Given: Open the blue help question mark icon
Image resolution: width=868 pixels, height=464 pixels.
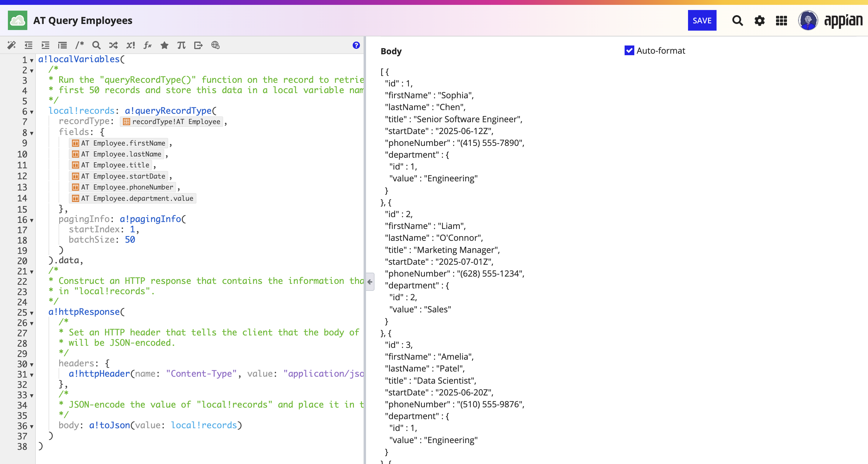Looking at the screenshot, I should point(356,45).
